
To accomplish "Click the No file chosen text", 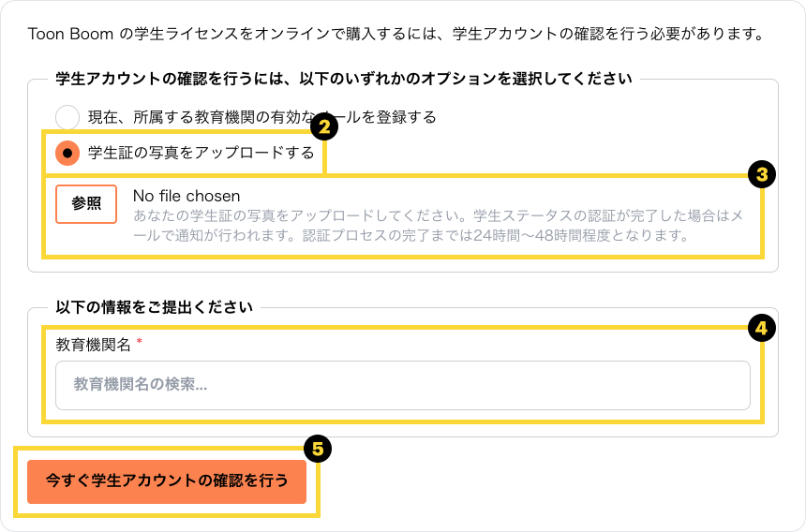I will click(x=187, y=196).
